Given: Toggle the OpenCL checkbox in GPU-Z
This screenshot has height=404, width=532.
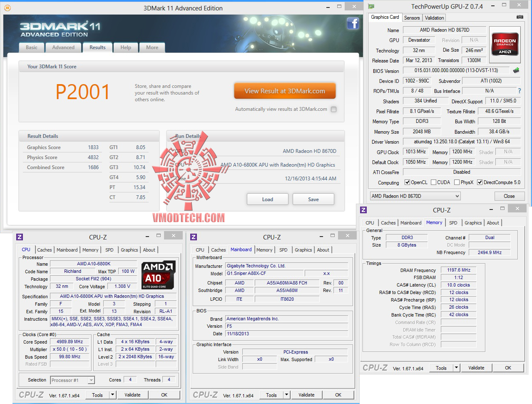Looking at the screenshot, I should pyautogui.click(x=408, y=182).
